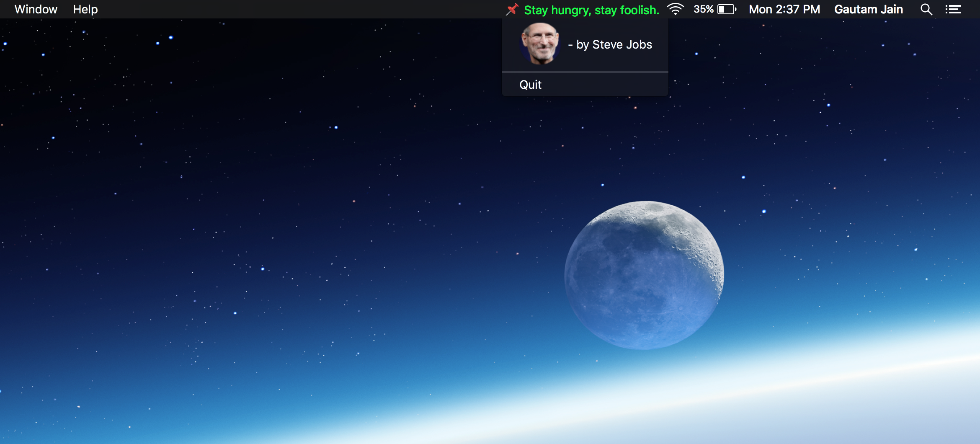Click the 'Stay hungry, stay foolish.' status item

coord(592,10)
